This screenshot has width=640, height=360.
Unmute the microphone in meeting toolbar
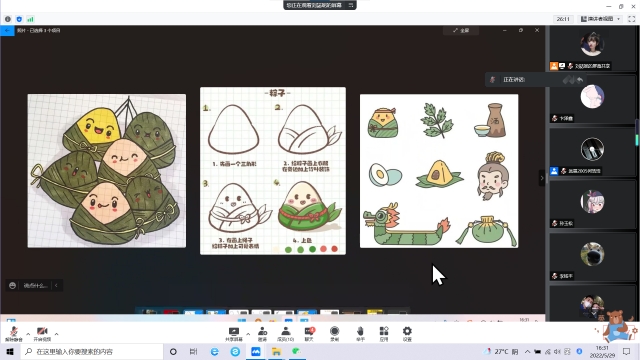coord(13,333)
